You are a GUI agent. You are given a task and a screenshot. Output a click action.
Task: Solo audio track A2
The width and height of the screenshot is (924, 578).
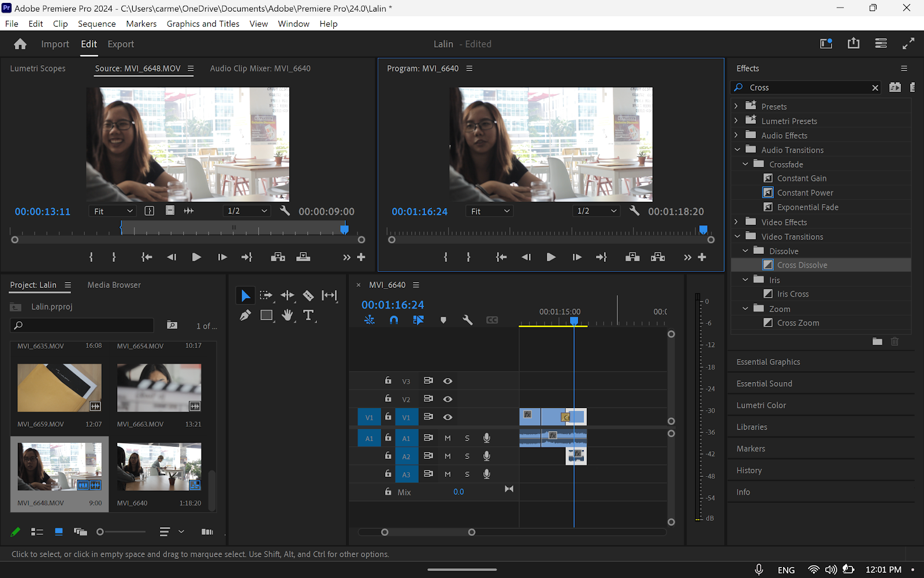pyautogui.click(x=467, y=456)
